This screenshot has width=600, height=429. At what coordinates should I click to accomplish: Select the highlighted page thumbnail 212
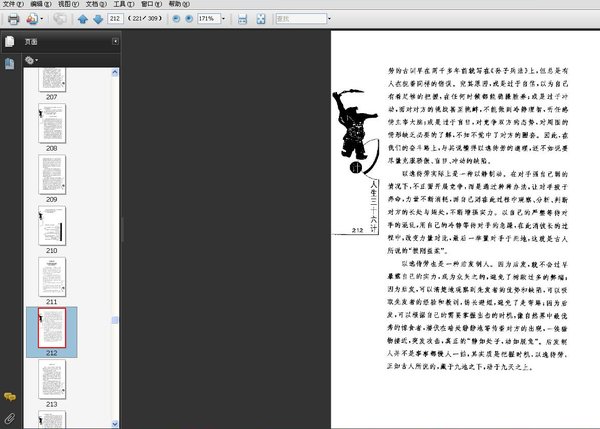point(52,328)
